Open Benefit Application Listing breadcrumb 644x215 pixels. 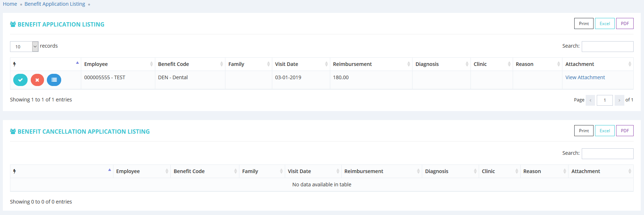coord(55,4)
